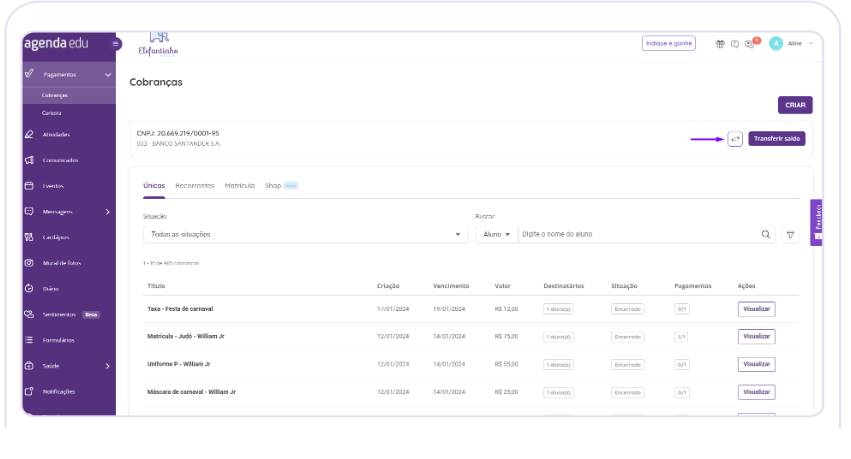Switch to the Matrícula tab
This screenshot has width=851, height=459.
point(239,186)
